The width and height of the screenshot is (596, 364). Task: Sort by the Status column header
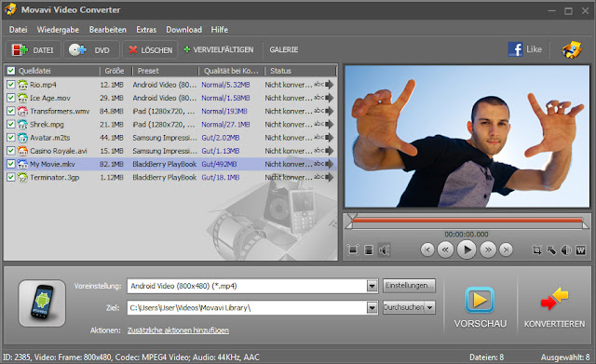point(300,71)
